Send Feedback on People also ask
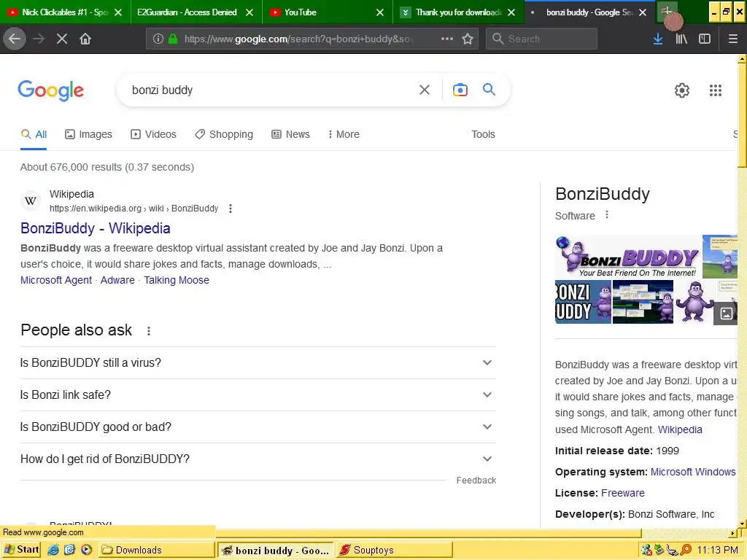Image resolution: width=747 pixels, height=560 pixels. click(x=476, y=481)
